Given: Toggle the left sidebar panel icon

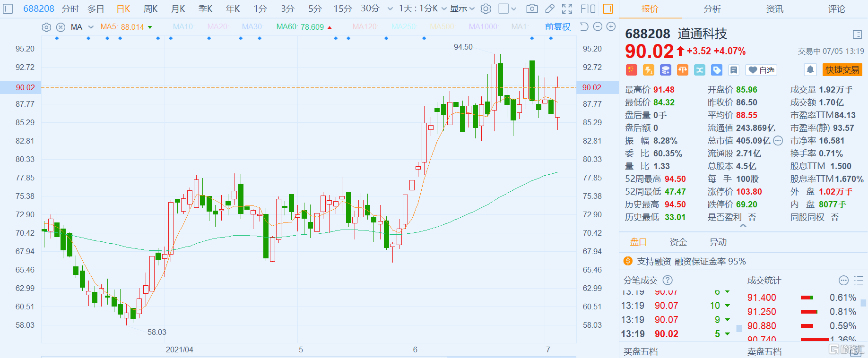Looking at the screenshot, I should 8,9.
